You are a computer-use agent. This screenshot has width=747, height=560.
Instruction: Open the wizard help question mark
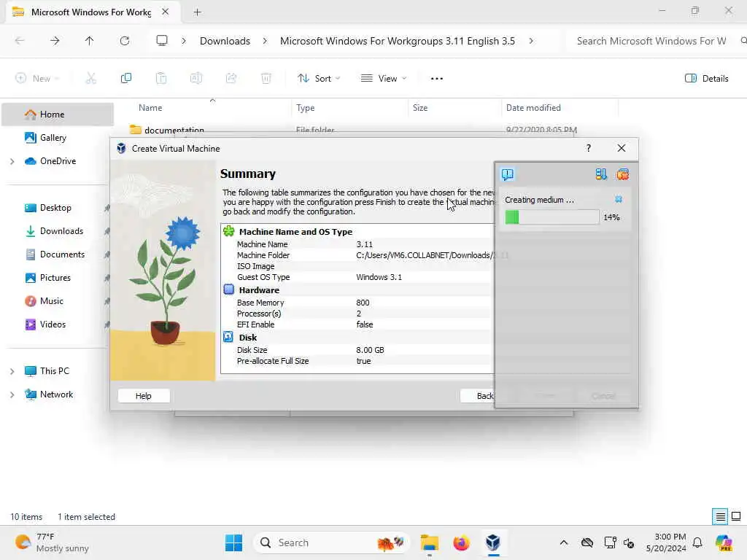tap(589, 148)
